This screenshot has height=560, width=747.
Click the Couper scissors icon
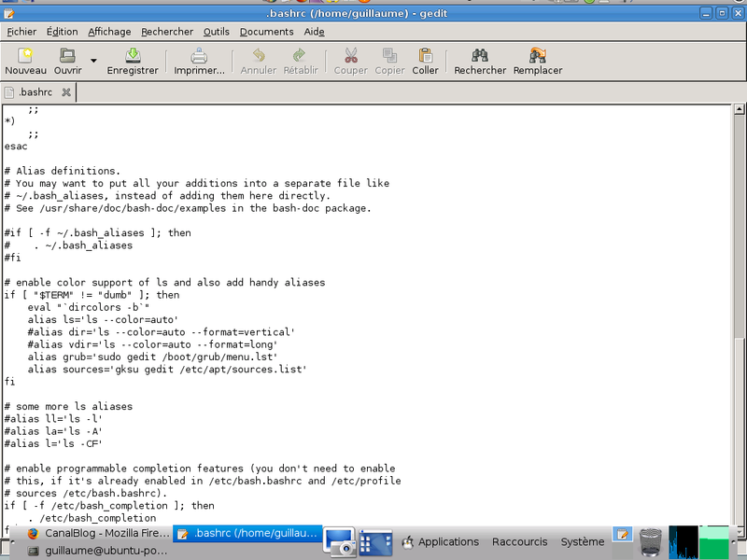click(351, 55)
